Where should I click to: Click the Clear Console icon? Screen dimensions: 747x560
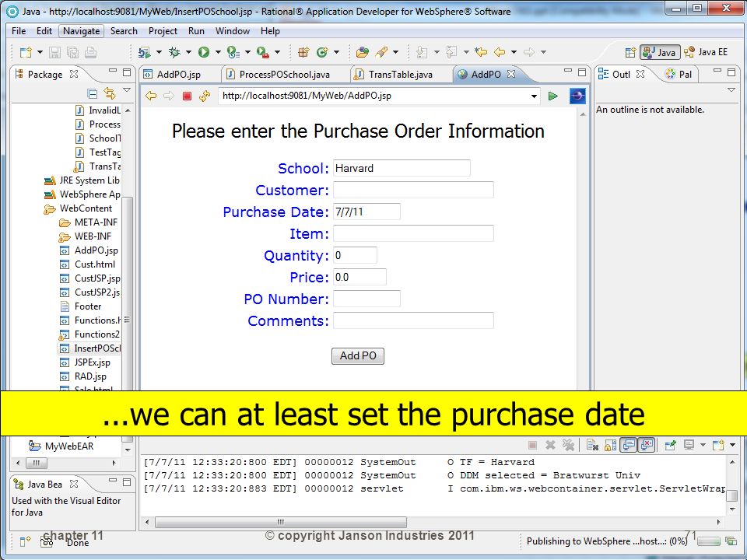coord(592,445)
